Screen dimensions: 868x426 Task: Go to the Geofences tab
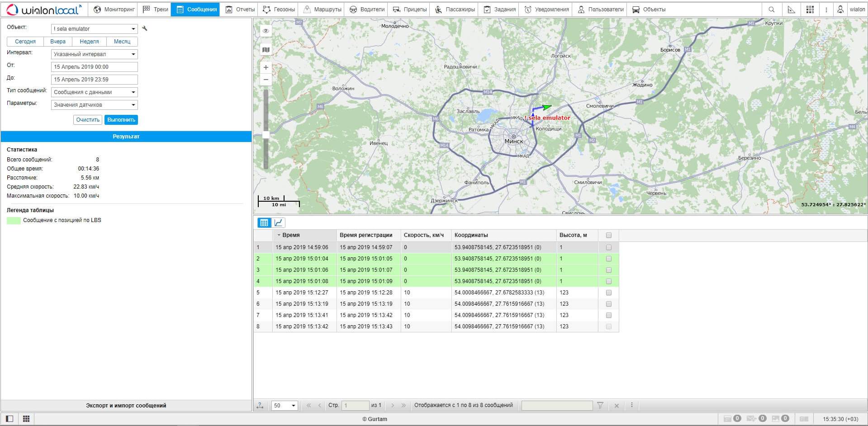pyautogui.click(x=279, y=9)
